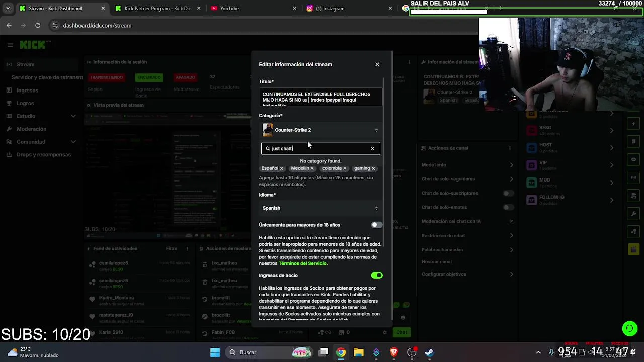Open the Términos del Servicio link
Screen dimensions: 644x362
(x=302, y=263)
